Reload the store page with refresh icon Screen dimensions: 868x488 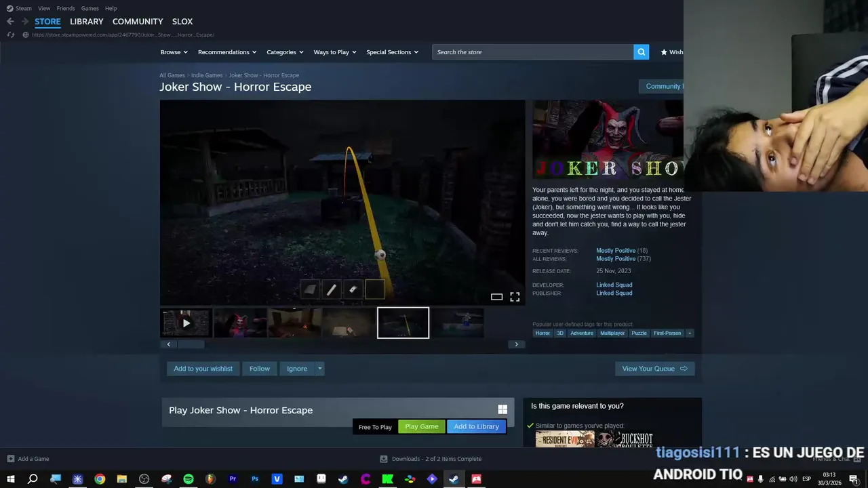pos(10,35)
